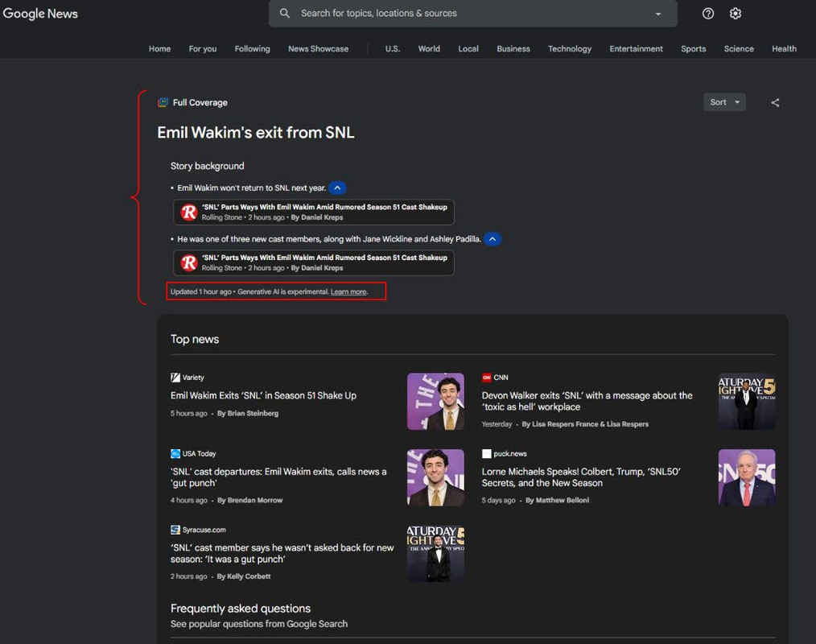The image size is (816, 644).
Task: Click the CNN source logo
Action: tap(487, 378)
